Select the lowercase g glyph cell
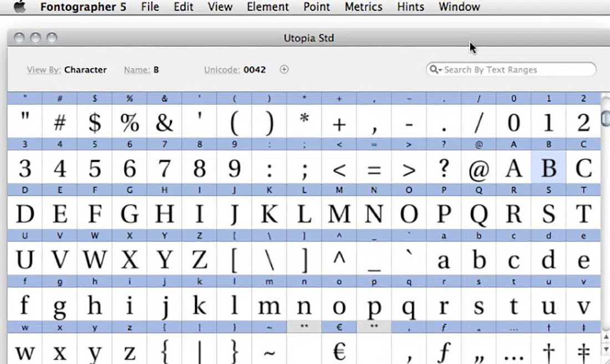 [x=59, y=306]
